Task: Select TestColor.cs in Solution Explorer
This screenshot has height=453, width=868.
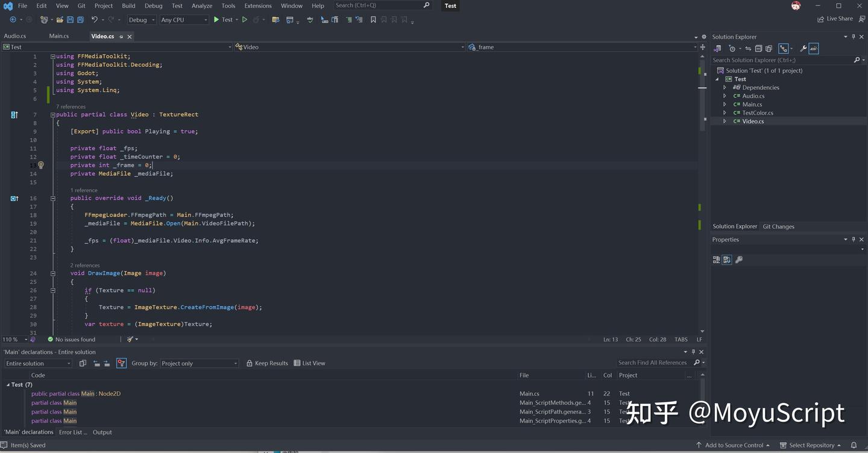Action: pyautogui.click(x=757, y=113)
